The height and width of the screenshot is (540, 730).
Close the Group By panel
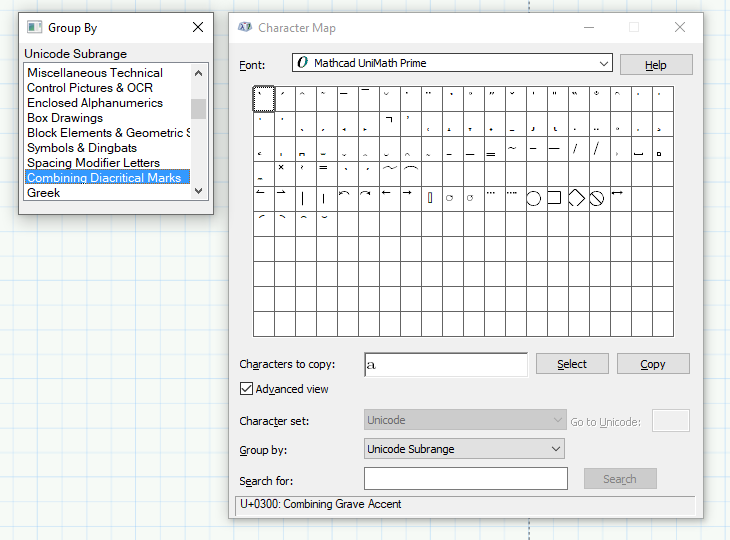click(x=198, y=27)
